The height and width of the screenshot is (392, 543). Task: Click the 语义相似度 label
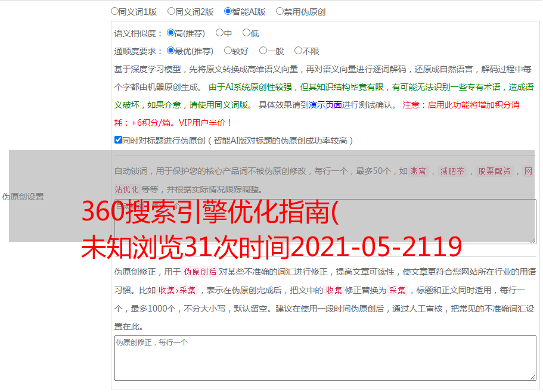[138, 33]
